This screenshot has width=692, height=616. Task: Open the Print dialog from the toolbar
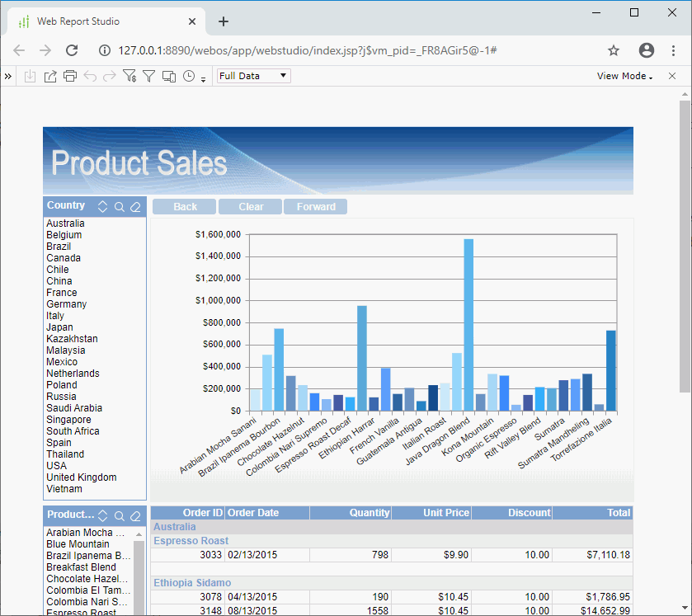pos(70,76)
